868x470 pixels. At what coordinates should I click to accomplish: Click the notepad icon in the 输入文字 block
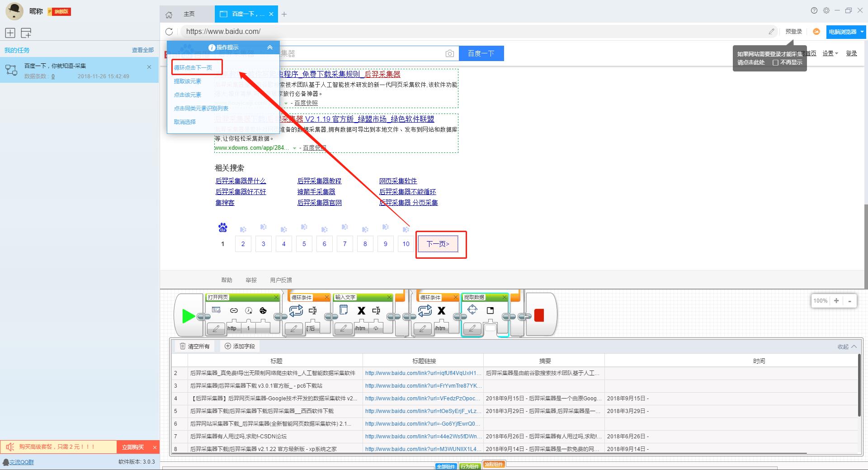pos(344,310)
